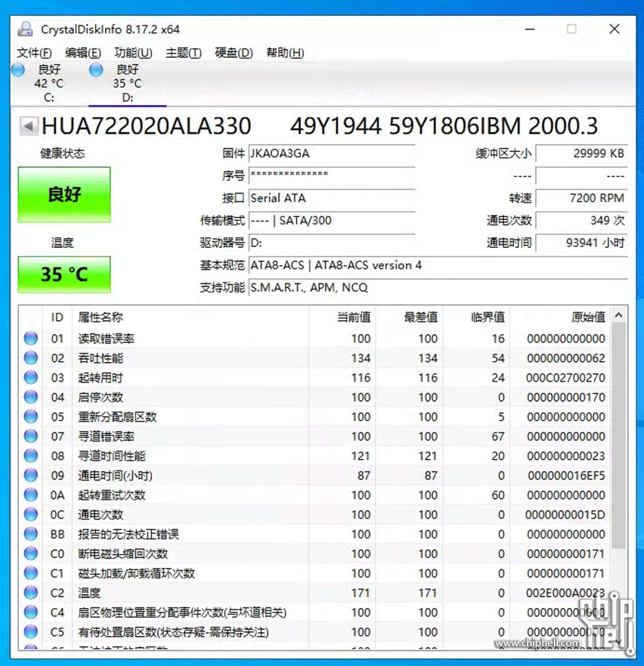Image resolution: width=644 pixels, height=666 pixels.
Task: Click status orb for attribute 0C 通电次数
Action: coord(31,514)
